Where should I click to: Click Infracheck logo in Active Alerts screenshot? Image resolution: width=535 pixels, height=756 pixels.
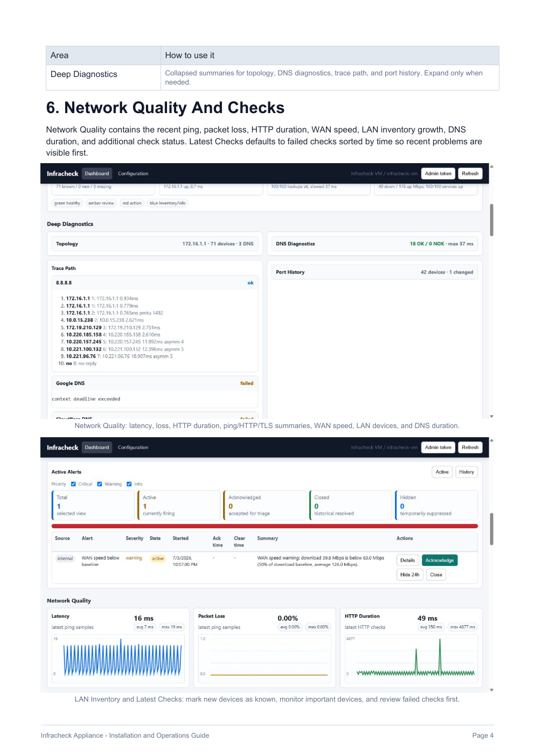click(x=62, y=447)
